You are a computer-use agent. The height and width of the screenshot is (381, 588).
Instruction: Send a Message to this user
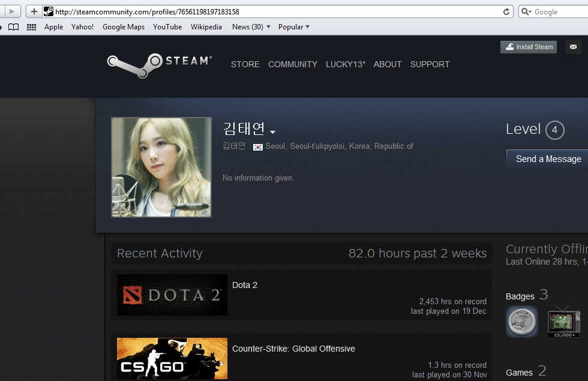(x=547, y=159)
